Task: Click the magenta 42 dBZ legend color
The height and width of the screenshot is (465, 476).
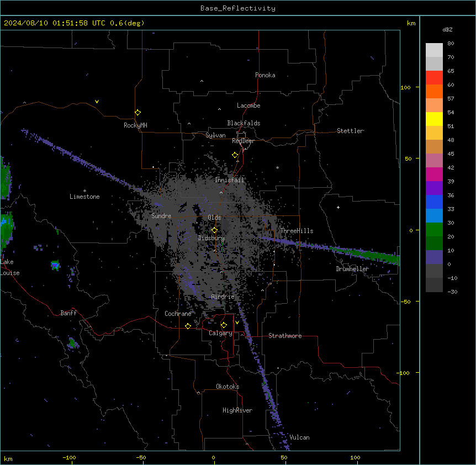Action: click(x=434, y=174)
